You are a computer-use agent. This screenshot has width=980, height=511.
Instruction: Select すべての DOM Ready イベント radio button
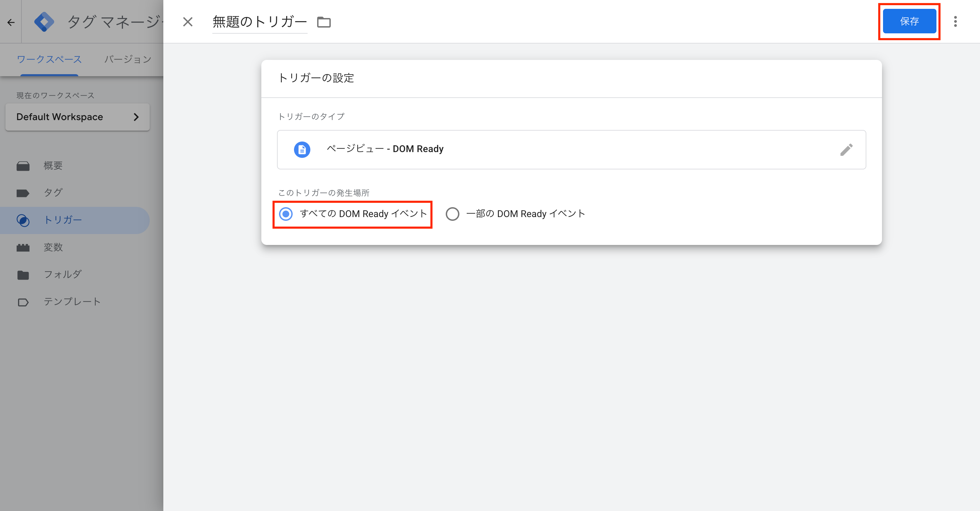286,214
